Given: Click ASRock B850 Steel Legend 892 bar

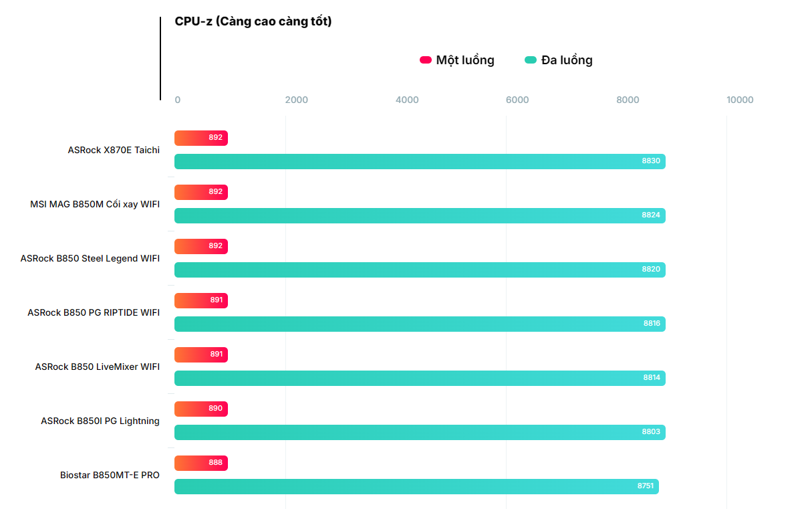Looking at the screenshot, I should click(x=200, y=246).
